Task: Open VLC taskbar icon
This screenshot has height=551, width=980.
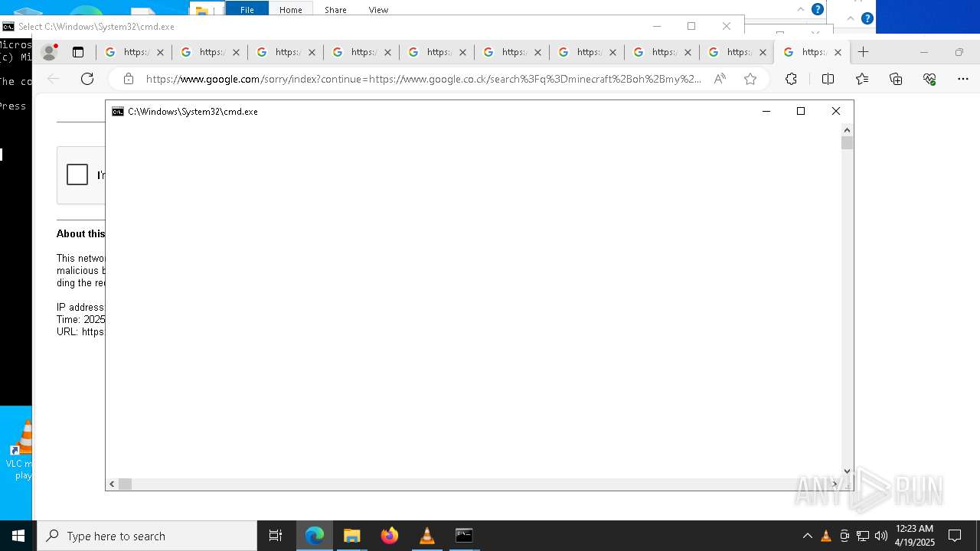Action: click(427, 536)
